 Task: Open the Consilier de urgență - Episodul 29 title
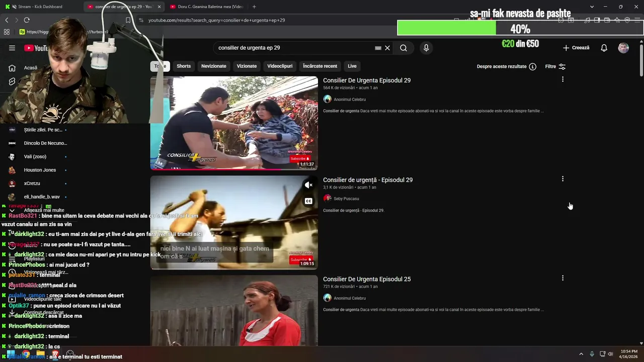pyautogui.click(x=368, y=180)
